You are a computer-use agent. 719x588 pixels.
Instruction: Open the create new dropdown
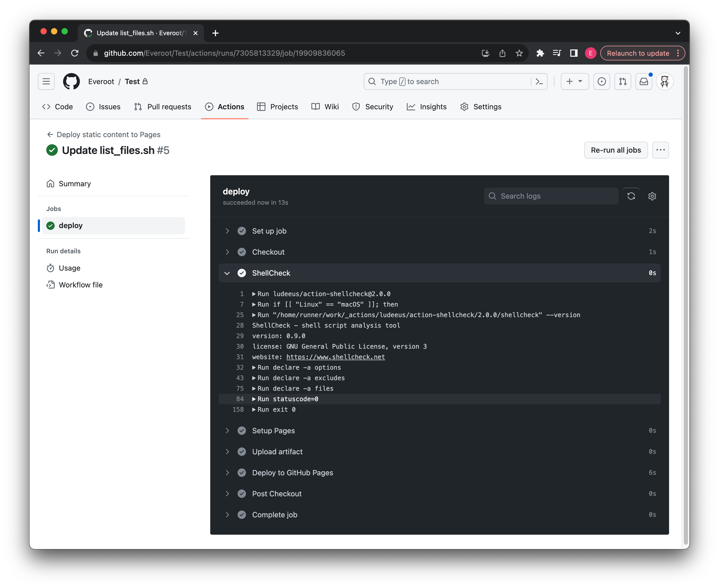tap(574, 81)
